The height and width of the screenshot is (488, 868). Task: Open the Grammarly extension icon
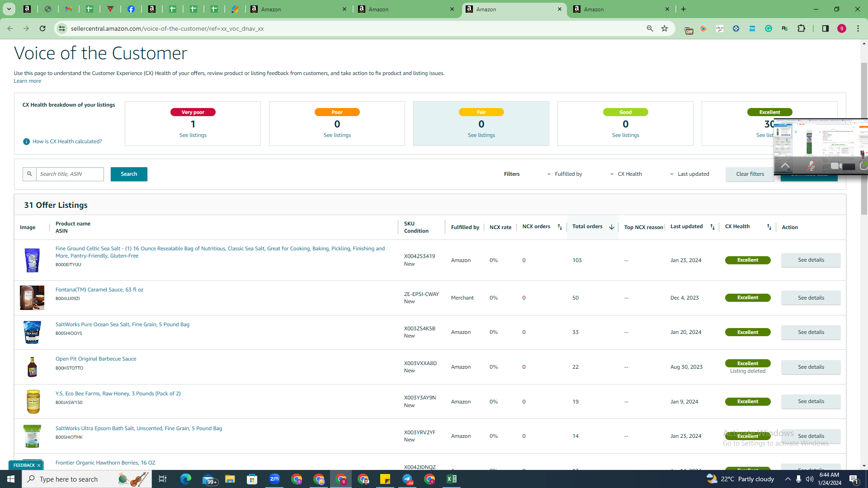pyautogui.click(x=769, y=28)
